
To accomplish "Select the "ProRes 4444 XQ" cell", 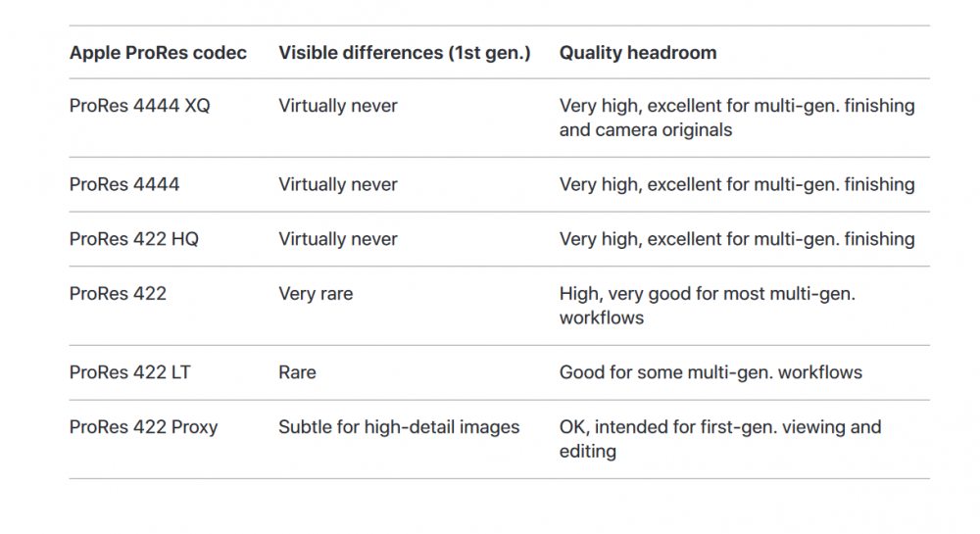I will (x=139, y=106).
